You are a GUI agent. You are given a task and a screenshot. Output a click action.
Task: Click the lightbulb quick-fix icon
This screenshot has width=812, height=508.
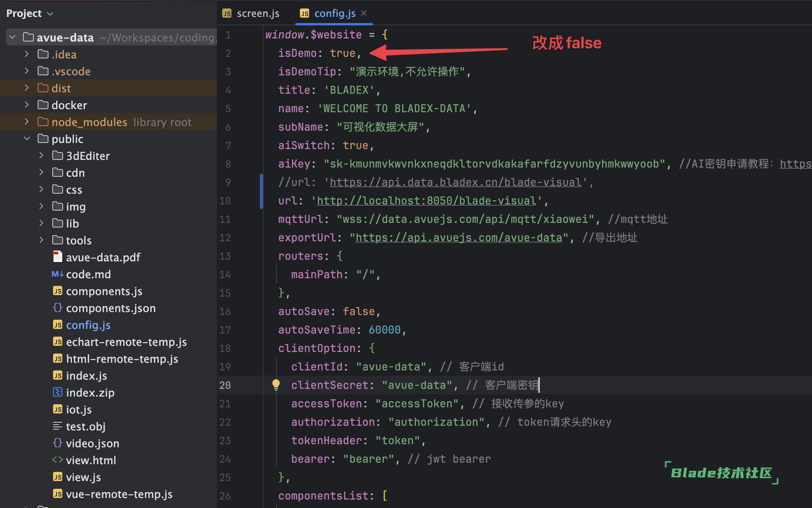pyautogui.click(x=276, y=384)
